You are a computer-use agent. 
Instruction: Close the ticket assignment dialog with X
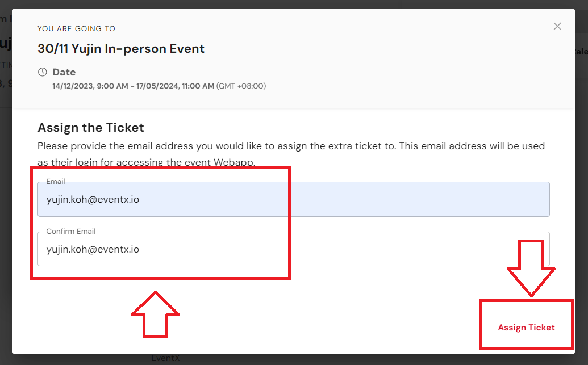pyautogui.click(x=557, y=26)
